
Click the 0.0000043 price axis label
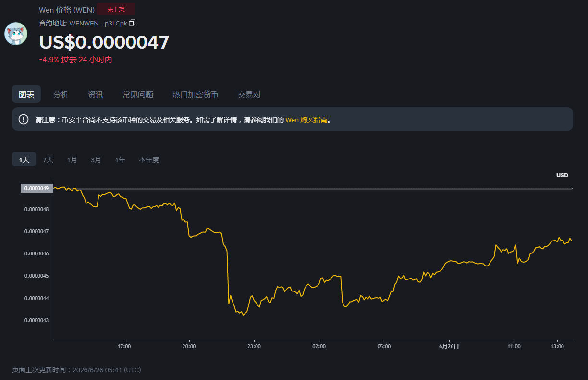37,320
